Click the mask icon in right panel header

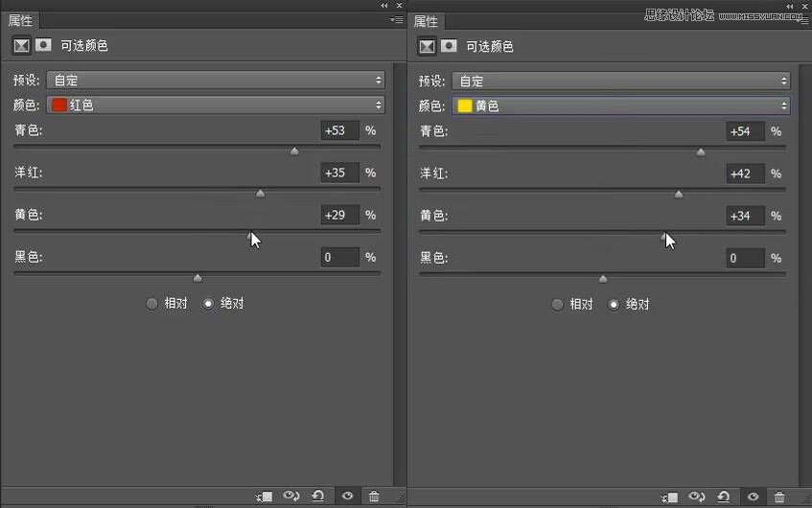(449, 46)
